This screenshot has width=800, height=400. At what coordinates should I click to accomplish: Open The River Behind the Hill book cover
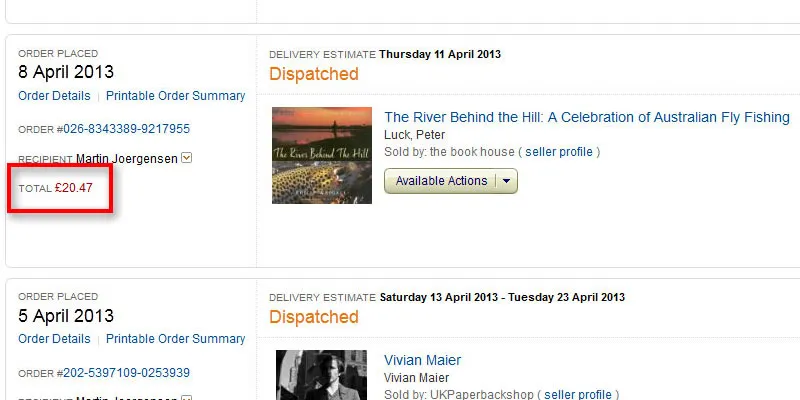tap(322, 155)
